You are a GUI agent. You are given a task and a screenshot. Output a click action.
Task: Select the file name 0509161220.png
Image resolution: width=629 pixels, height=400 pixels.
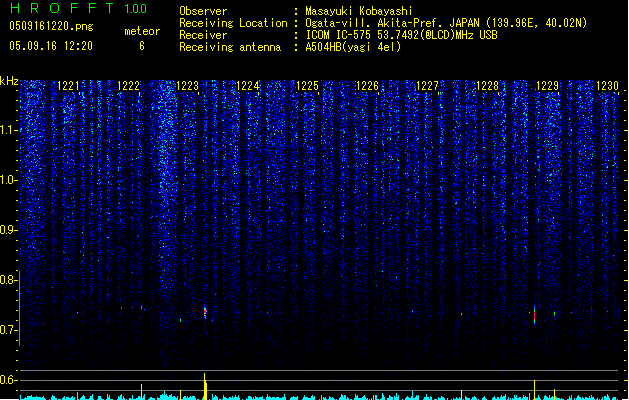(x=51, y=26)
